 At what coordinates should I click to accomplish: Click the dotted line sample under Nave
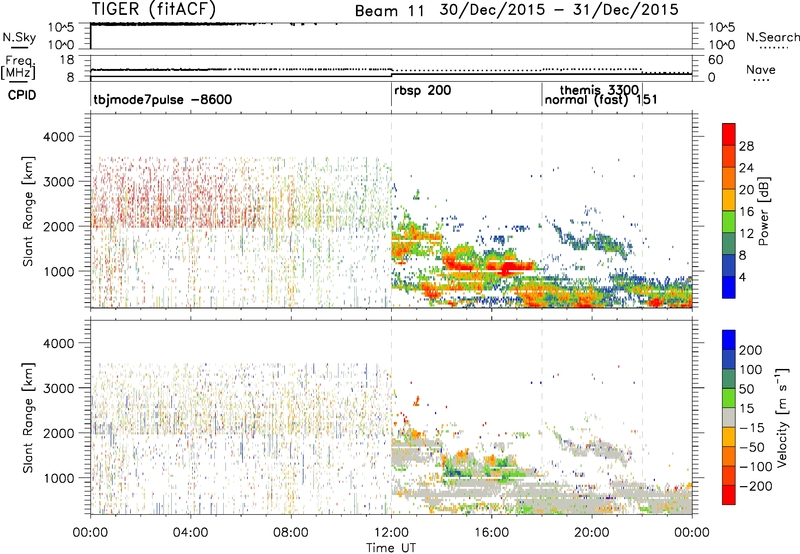pos(762,80)
